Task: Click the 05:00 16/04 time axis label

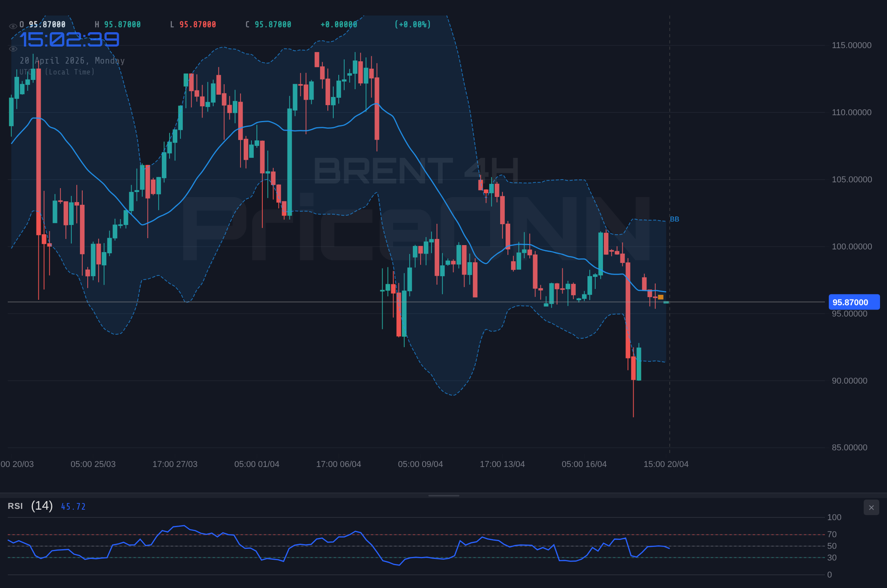Action: (584, 464)
